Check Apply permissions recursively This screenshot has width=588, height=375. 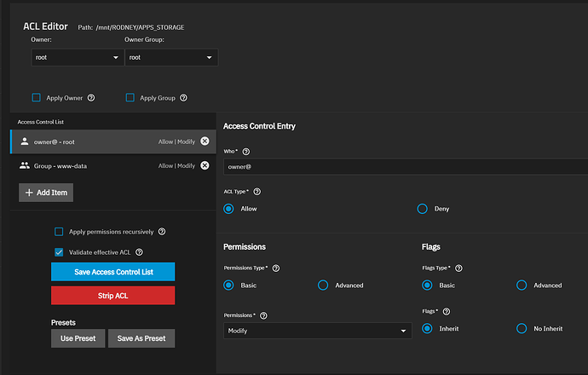click(59, 231)
